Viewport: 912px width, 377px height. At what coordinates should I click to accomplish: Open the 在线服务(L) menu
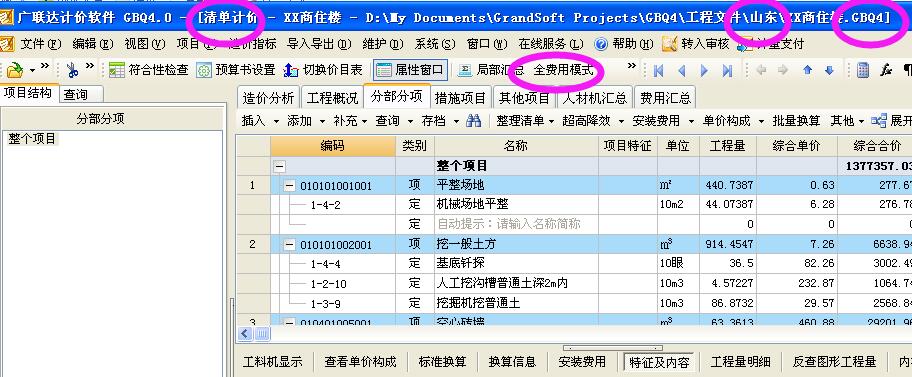(x=551, y=44)
